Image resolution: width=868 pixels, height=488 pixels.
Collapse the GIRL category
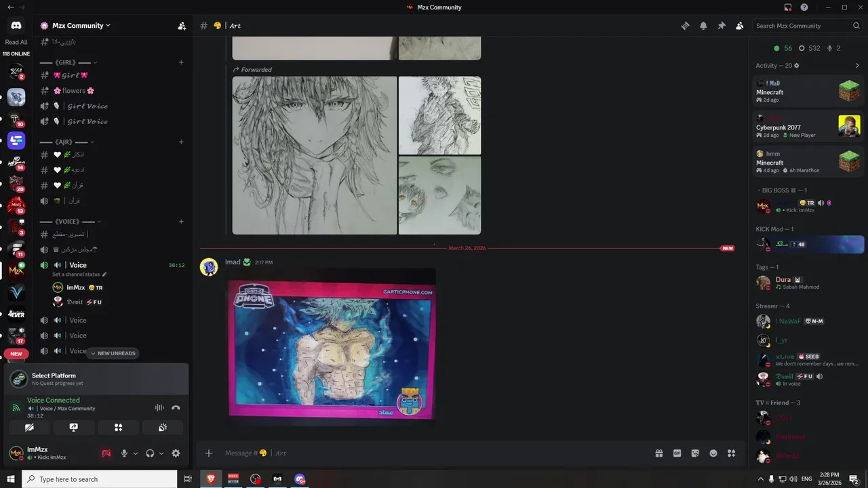68,62
